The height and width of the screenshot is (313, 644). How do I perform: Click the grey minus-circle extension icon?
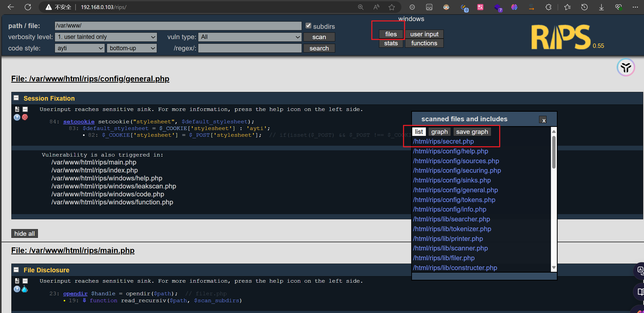click(x=412, y=7)
